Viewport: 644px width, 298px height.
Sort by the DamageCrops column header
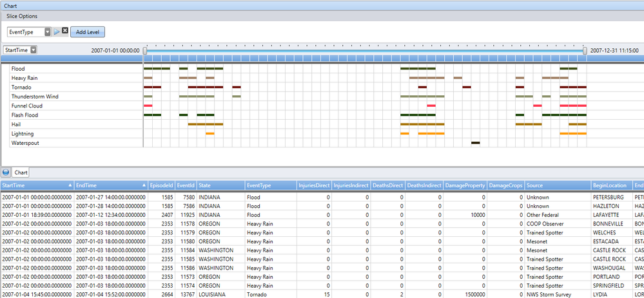[507, 185]
